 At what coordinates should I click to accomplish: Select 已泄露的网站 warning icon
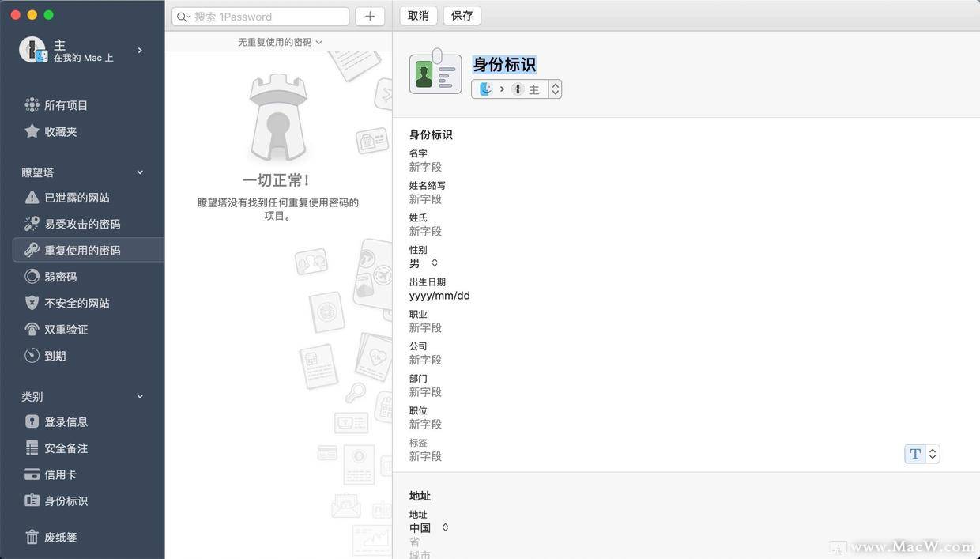coord(32,198)
